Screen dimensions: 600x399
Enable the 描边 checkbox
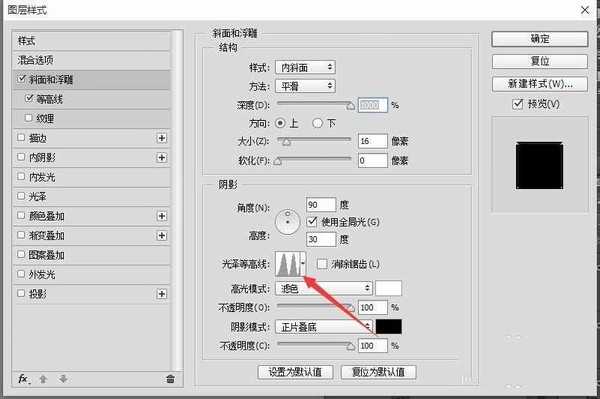tap(21, 137)
